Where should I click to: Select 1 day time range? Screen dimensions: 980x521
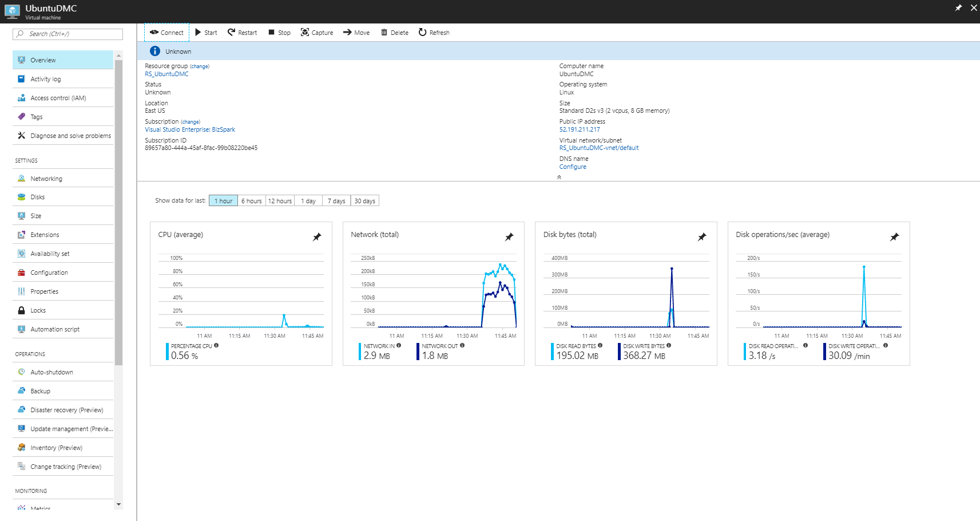click(308, 201)
